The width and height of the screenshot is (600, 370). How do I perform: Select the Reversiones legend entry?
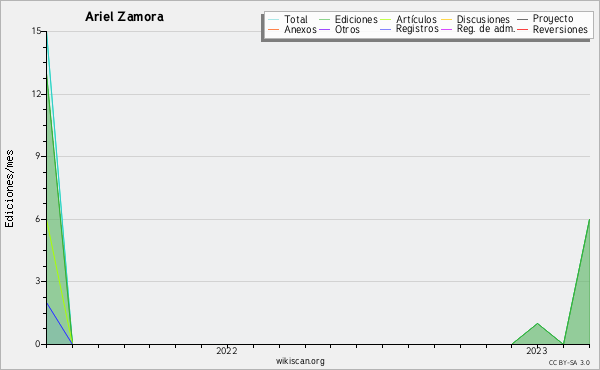(x=560, y=29)
